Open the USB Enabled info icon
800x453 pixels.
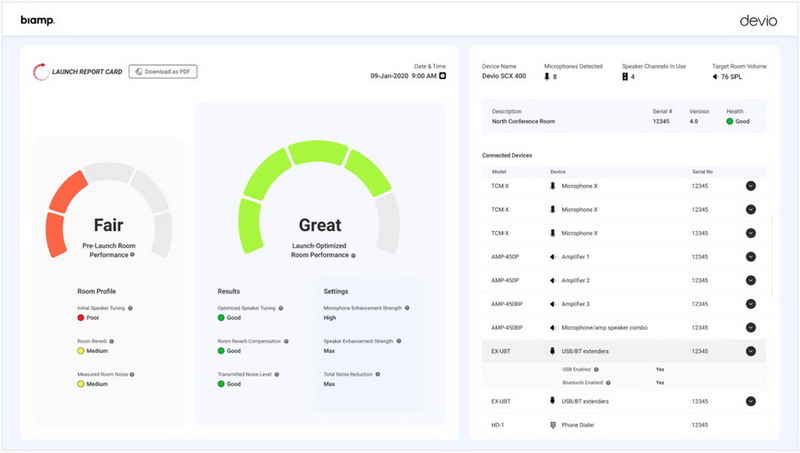click(596, 369)
